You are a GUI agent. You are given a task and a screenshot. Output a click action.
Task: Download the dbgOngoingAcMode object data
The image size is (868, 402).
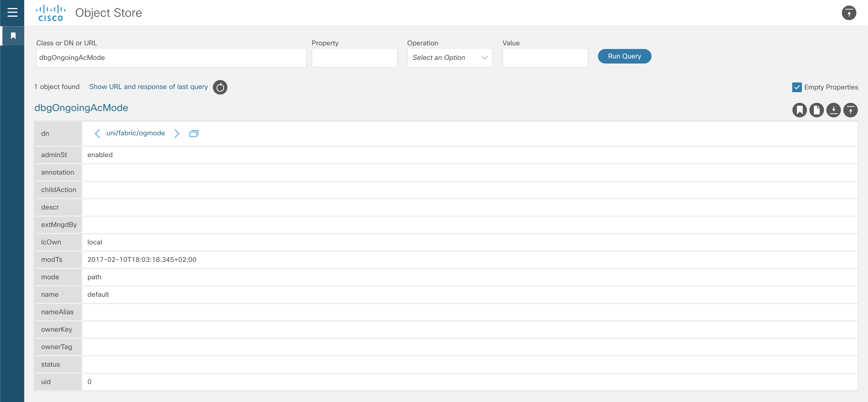tap(834, 110)
